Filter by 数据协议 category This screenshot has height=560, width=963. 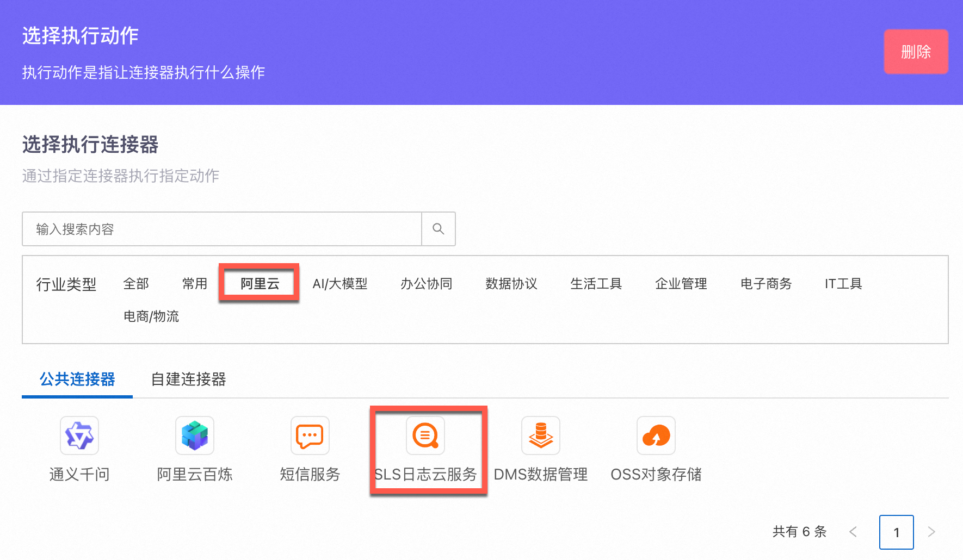tap(511, 283)
